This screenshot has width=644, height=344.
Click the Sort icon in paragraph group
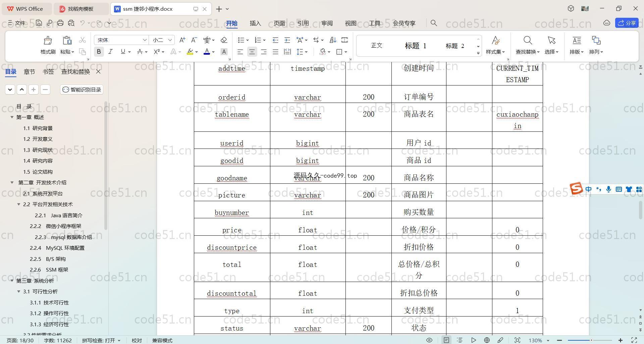[x=333, y=40]
